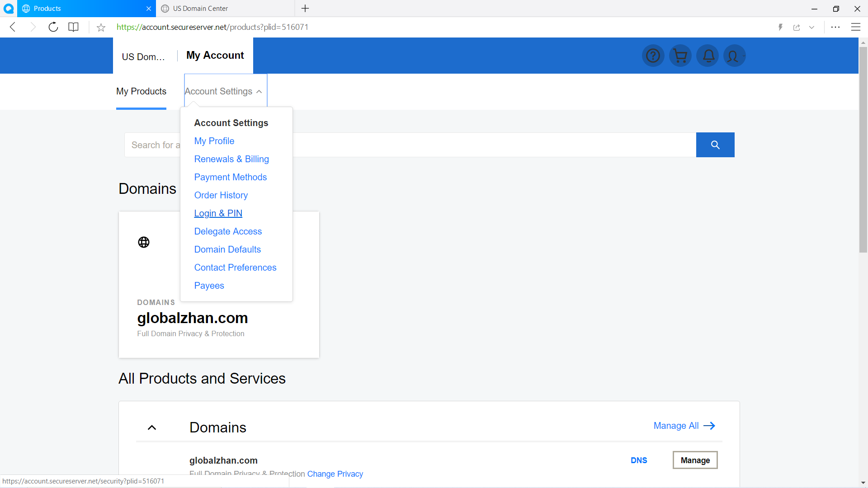
Task: Click the share page icon
Action: tap(797, 28)
